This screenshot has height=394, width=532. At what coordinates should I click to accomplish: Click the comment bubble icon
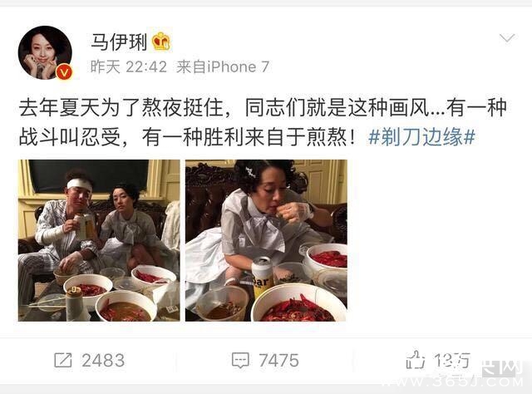(x=240, y=361)
